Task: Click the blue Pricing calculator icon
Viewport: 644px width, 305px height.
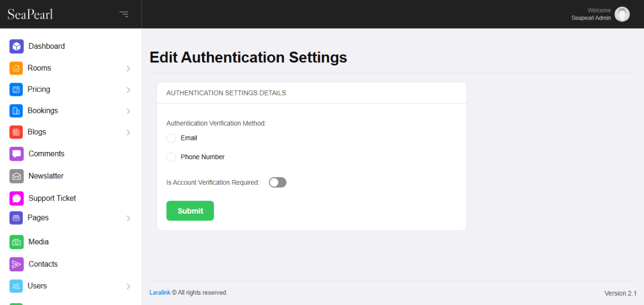Action: [16, 89]
